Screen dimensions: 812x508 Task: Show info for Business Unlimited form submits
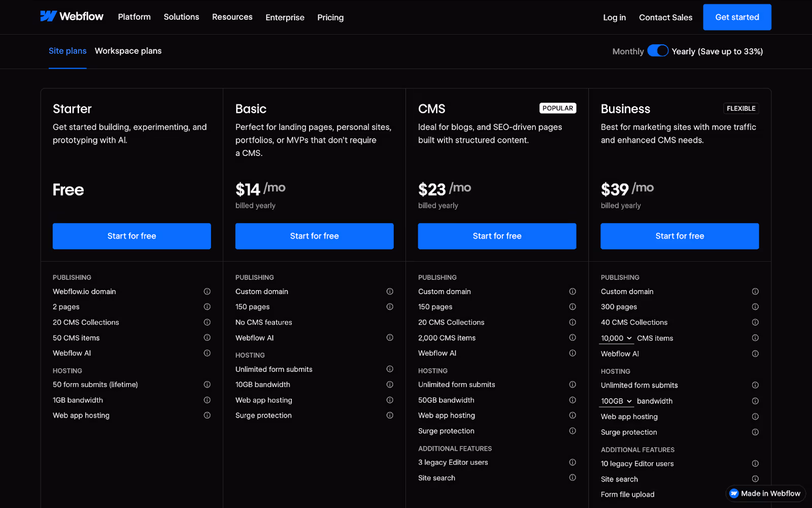755,385
